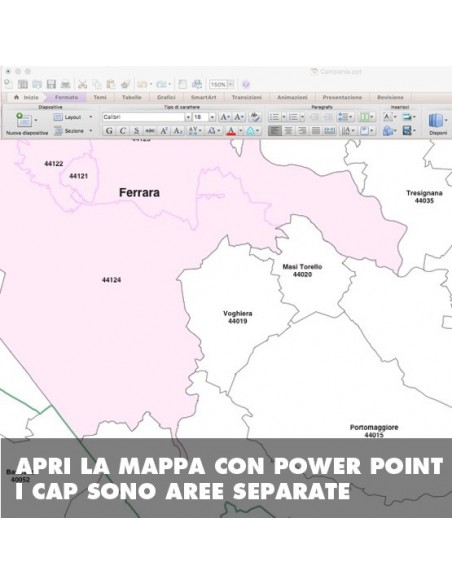
Task: Toggle bold (G) formatting
Action: 109,130
